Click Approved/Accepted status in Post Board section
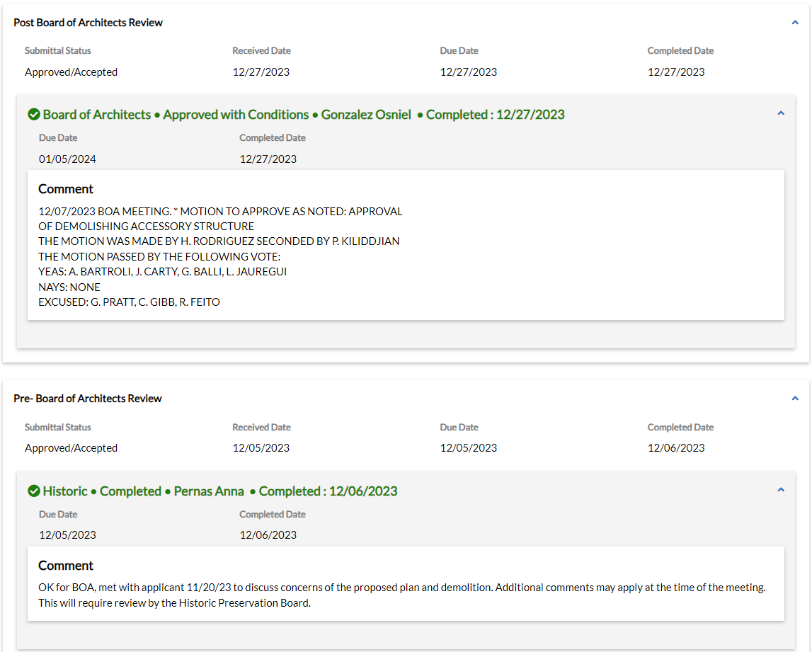The image size is (812, 652). click(71, 72)
